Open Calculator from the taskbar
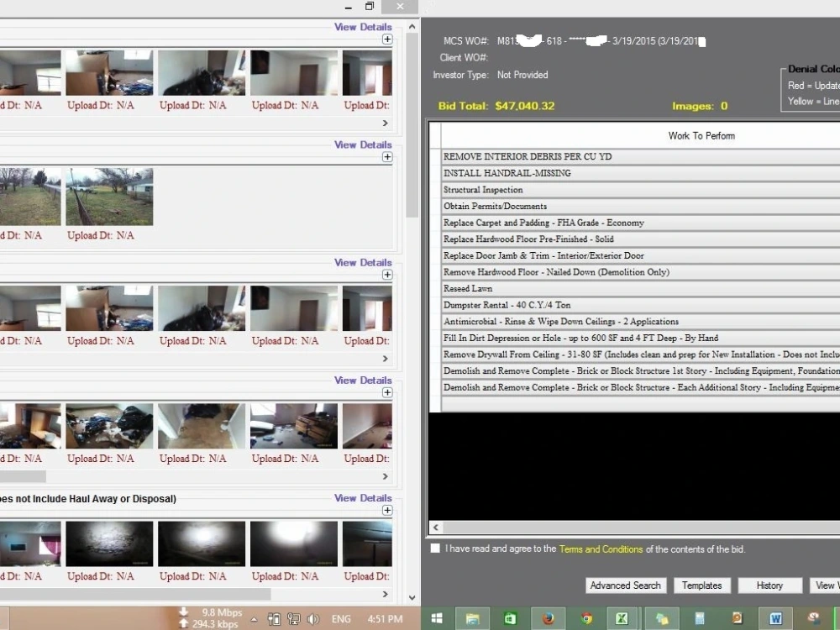The image size is (840, 630). pyautogui.click(x=701, y=618)
